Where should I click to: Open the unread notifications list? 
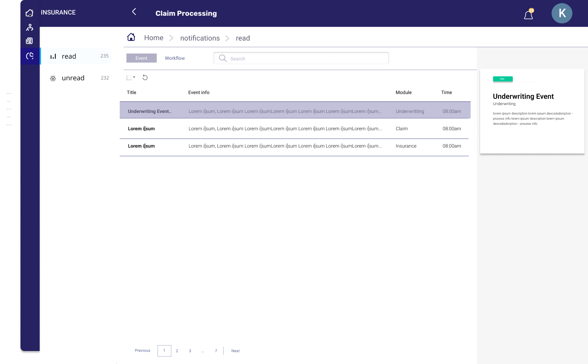click(x=73, y=78)
